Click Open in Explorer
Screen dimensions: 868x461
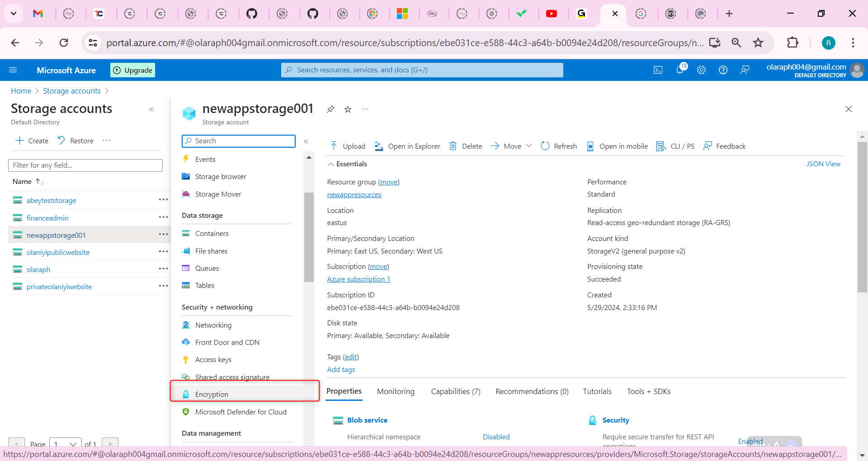coord(407,146)
